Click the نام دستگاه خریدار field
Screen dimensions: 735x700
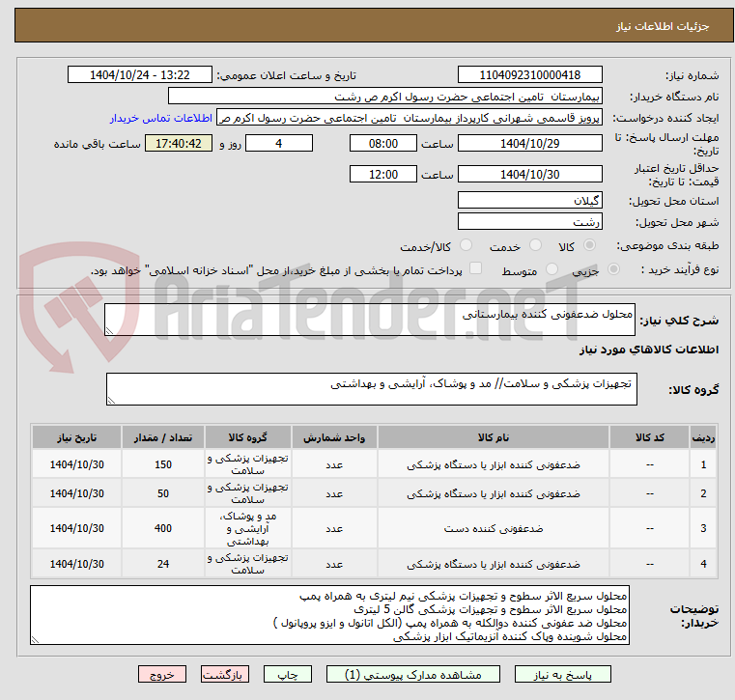coord(384,97)
